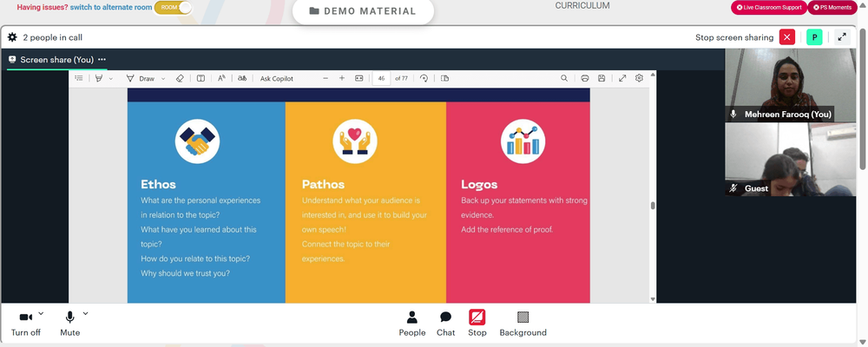Image resolution: width=868 pixels, height=347 pixels.
Task: Expand the call to full screen
Action: [842, 37]
